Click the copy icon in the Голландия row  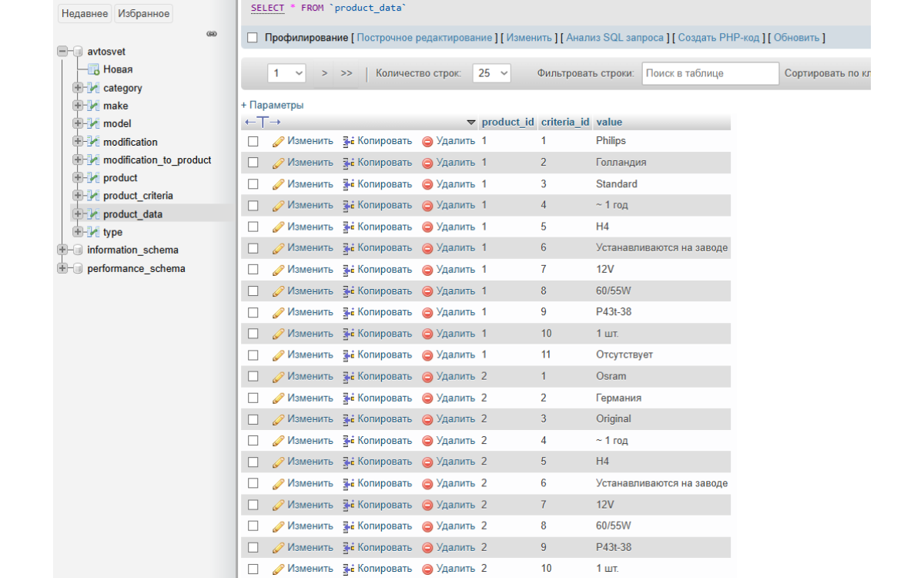348,163
